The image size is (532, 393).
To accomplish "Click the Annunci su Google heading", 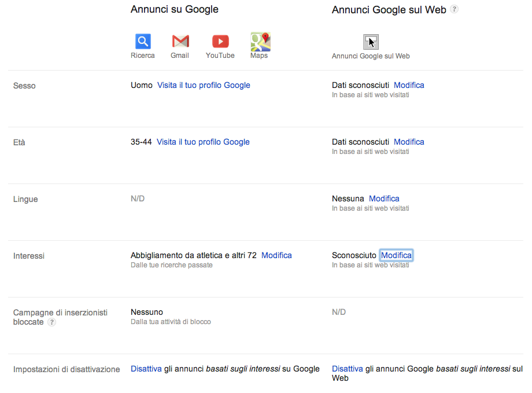I will (175, 9).
